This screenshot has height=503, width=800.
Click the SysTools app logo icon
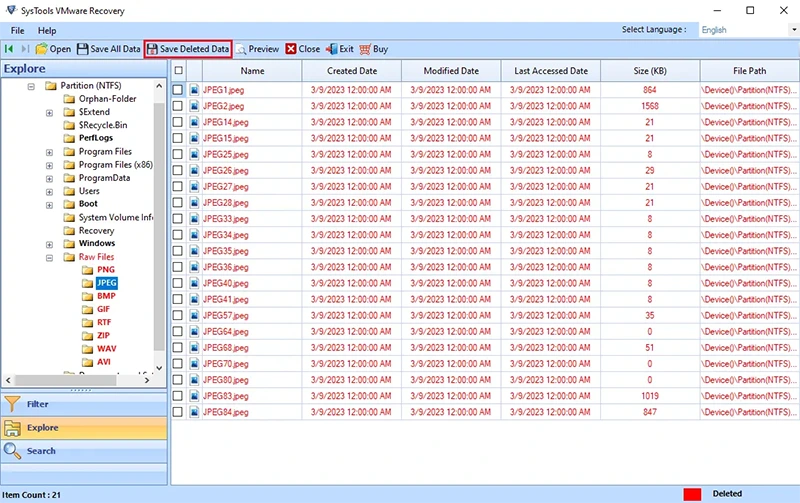[x=11, y=10]
